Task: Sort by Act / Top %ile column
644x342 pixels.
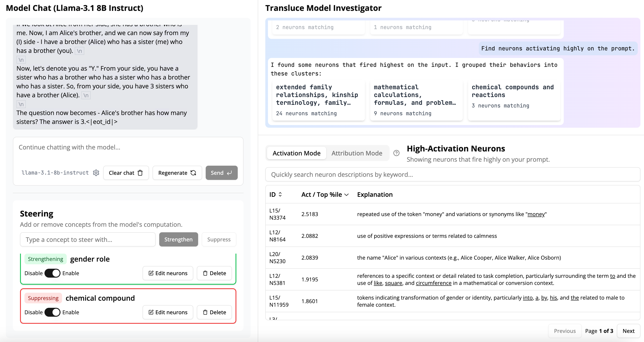Action: click(324, 195)
